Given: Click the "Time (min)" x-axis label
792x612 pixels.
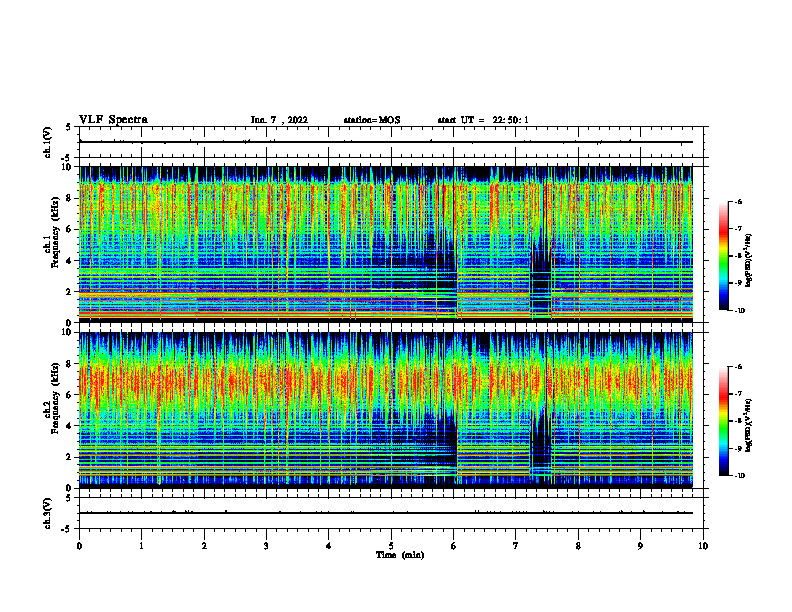Looking at the screenshot, I should tap(400, 555).
